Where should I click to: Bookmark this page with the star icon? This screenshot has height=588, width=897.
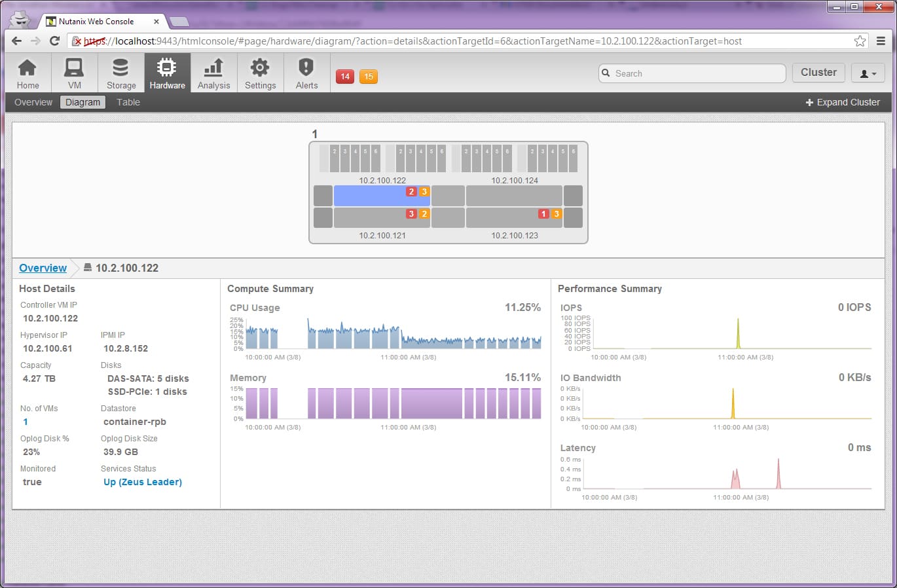[x=860, y=41]
